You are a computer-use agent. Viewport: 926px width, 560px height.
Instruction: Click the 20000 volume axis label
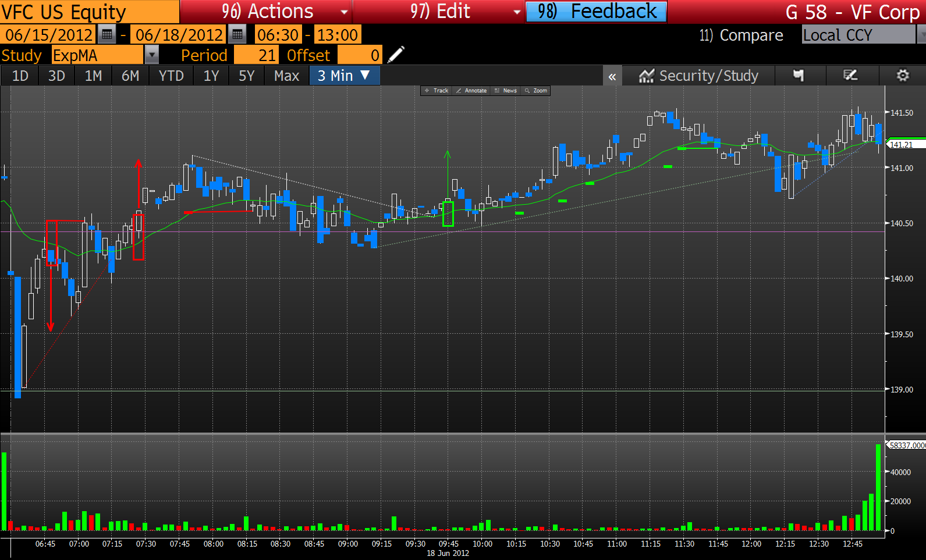[900, 501]
